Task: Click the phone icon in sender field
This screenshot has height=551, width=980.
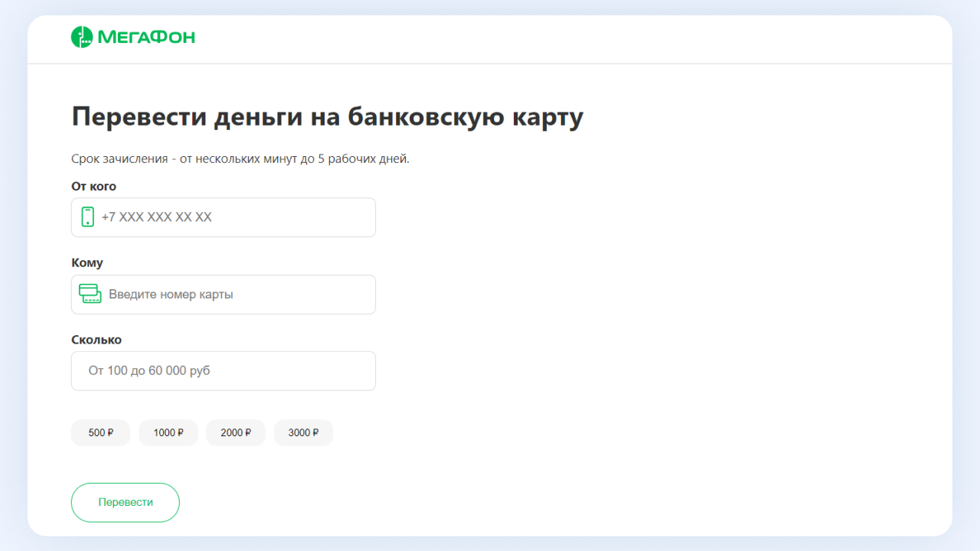Action: [x=87, y=217]
